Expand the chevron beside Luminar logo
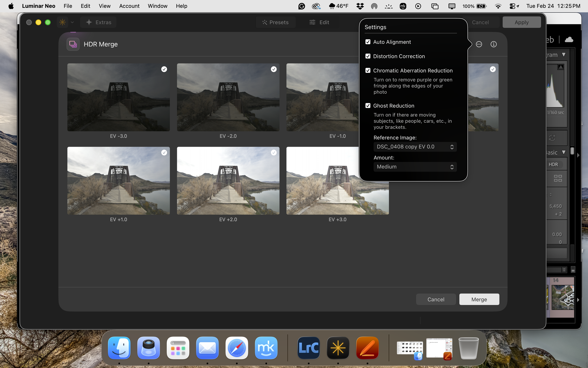 [x=72, y=22]
